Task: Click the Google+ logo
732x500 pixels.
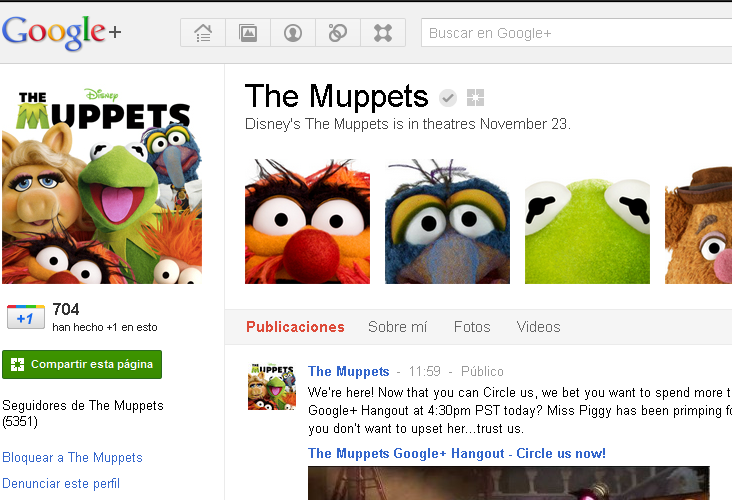Action: click(x=62, y=32)
